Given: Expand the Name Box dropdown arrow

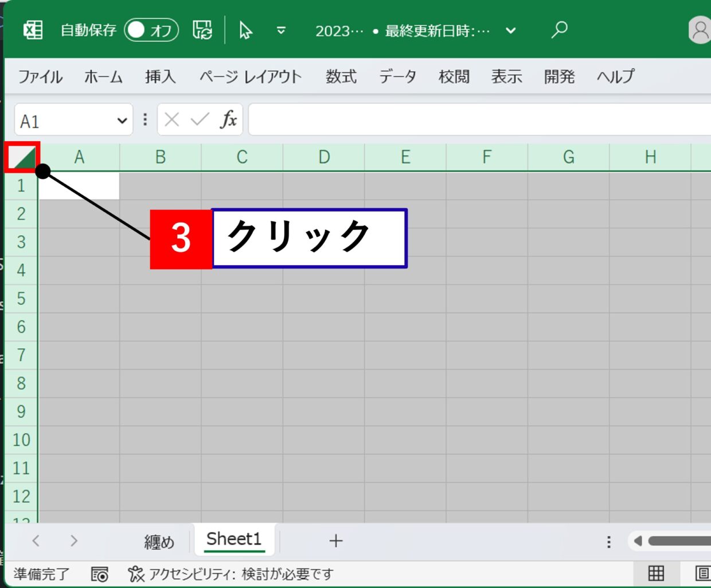Looking at the screenshot, I should 122,120.
